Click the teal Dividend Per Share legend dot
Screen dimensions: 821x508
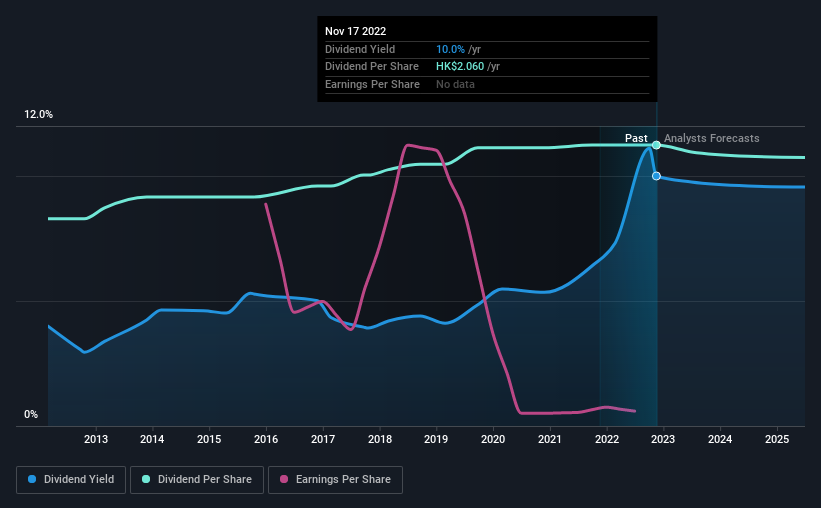tap(146, 479)
